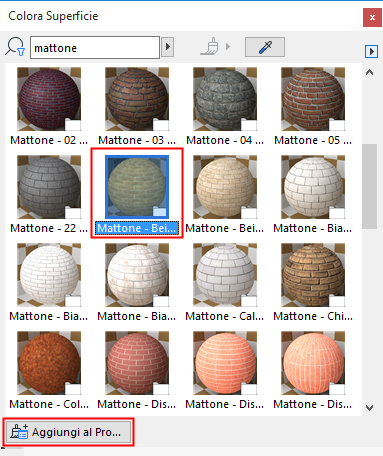Select the gray "Mattone - 22 ..." surface thumbnail
Screen dimensions: 383x456
coord(49,187)
